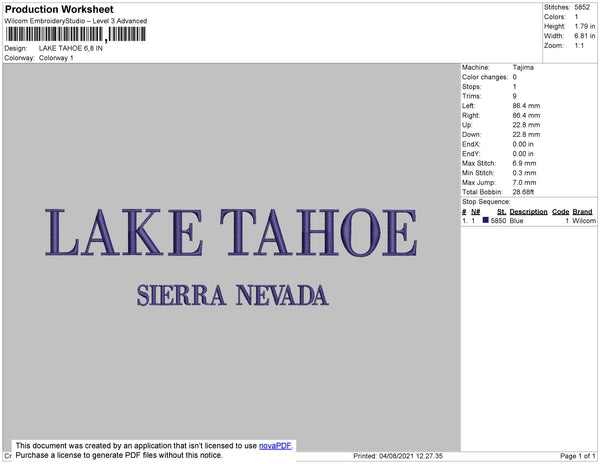Click the Zoom value 1:1
Image resolution: width=600 pixels, height=464 pixels.
coord(579,46)
